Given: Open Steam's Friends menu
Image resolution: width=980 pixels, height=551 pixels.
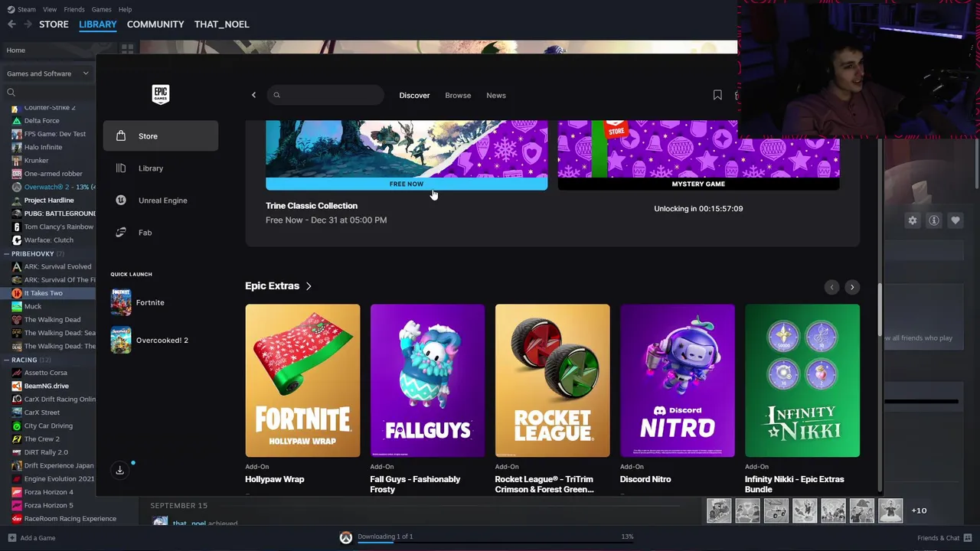Looking at the screenshot, I should [74, 9].
